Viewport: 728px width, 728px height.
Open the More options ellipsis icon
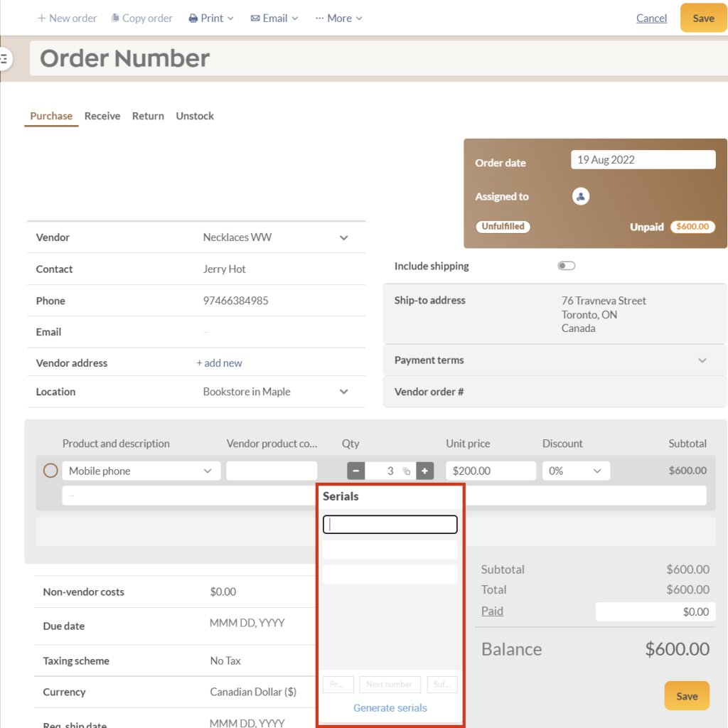[x=318, y=18]
